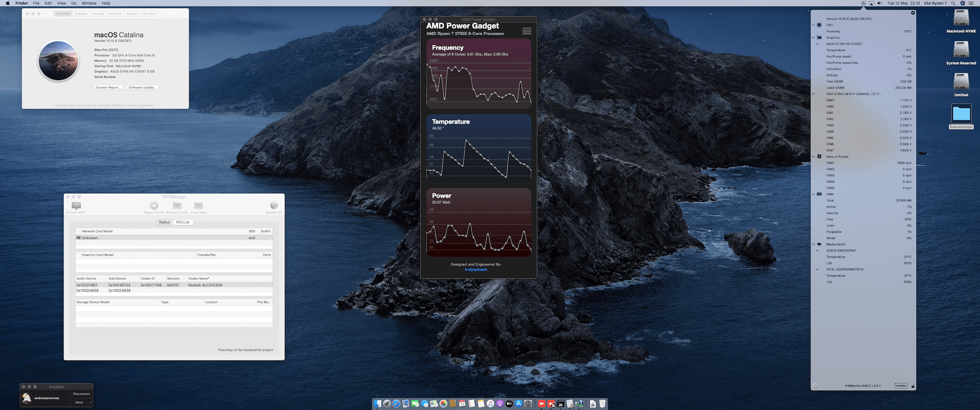Click Software Update button in About This Mac

click(x=142, y=87)
